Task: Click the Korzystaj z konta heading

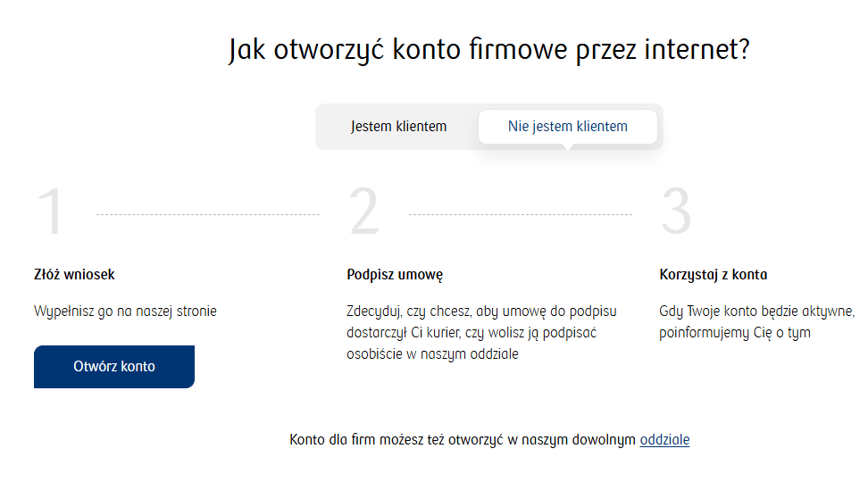Action: tap(713, 275)
